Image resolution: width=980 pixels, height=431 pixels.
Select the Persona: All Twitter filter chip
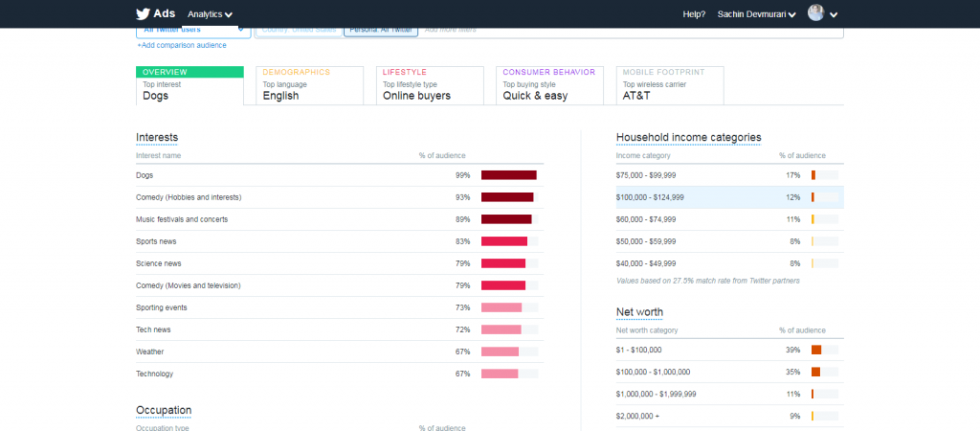tap(381, 30)
